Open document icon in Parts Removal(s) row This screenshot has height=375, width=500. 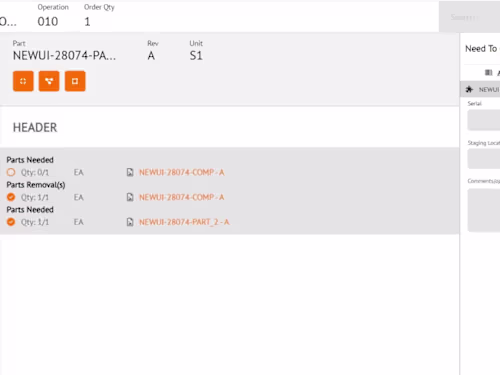pos(130,197)
